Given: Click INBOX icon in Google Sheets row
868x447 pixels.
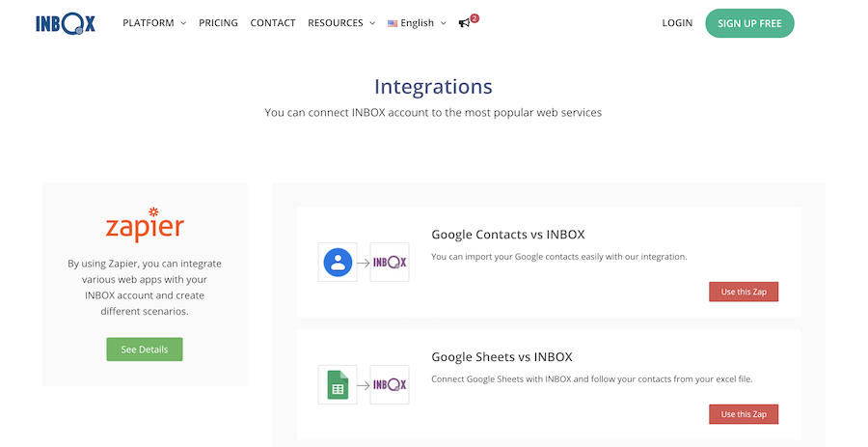Looking at the screenshot, I should click(390, 384).
